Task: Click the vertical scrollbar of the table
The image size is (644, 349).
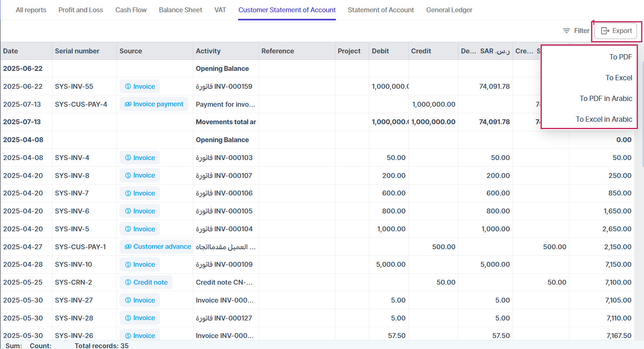Action: click(x=642, y=114)
